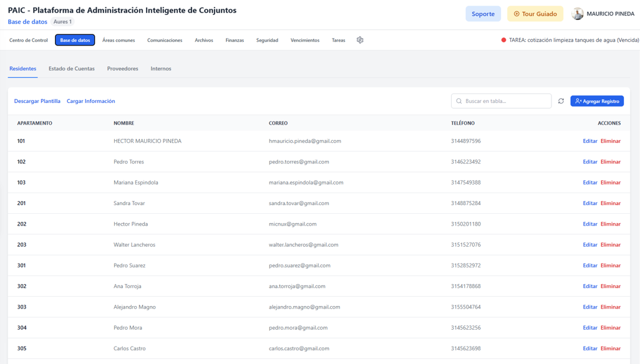Click the magnifier icon in search box
This screenshot has width=640, height=364.
[x=458, y=101]
